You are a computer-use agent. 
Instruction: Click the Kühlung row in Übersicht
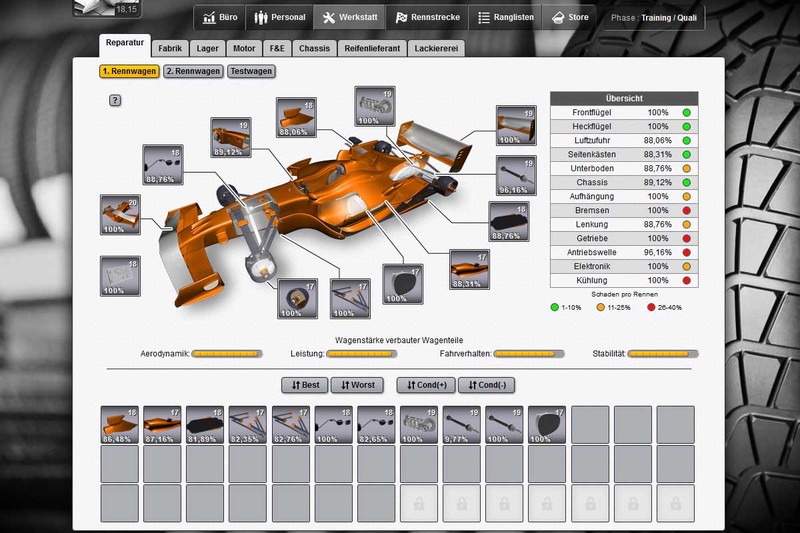tap(624, 281)
